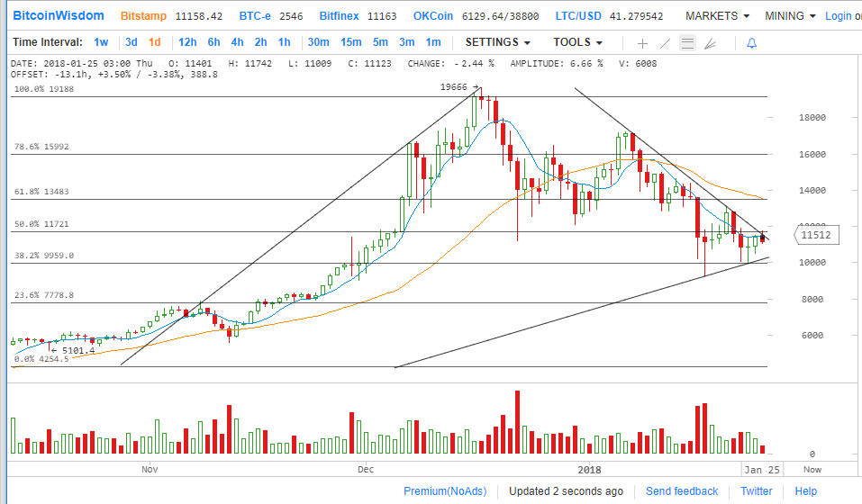
Task: Select the Fibonacci retracement lines tool
Action: pyautogui.click(x=688, y=43)
